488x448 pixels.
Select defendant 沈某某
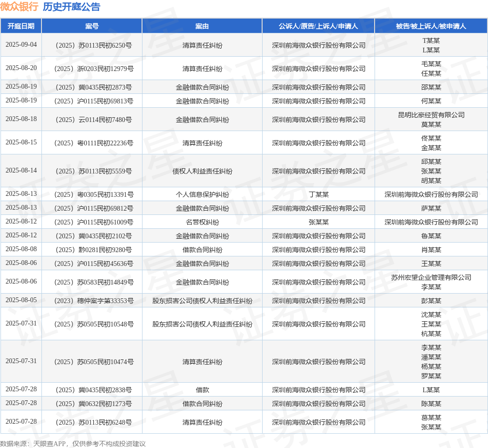pos(431,315)
